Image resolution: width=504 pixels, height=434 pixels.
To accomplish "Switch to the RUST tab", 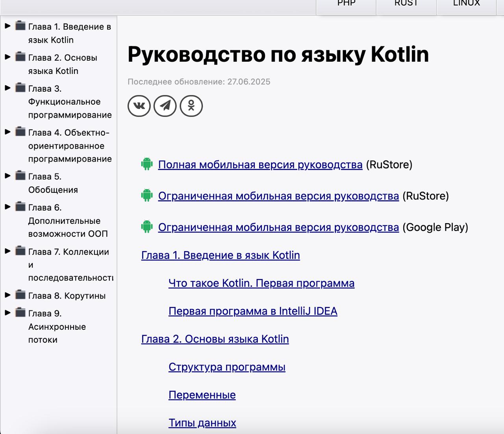I will tap(406, 4).
